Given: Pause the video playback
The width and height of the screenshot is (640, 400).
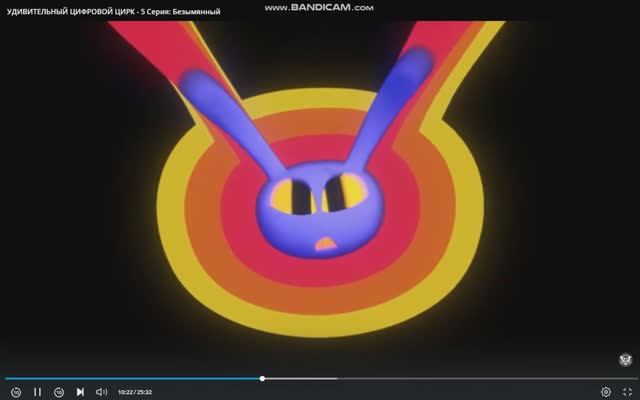Looking at the screenshot, I should (38, 392).
